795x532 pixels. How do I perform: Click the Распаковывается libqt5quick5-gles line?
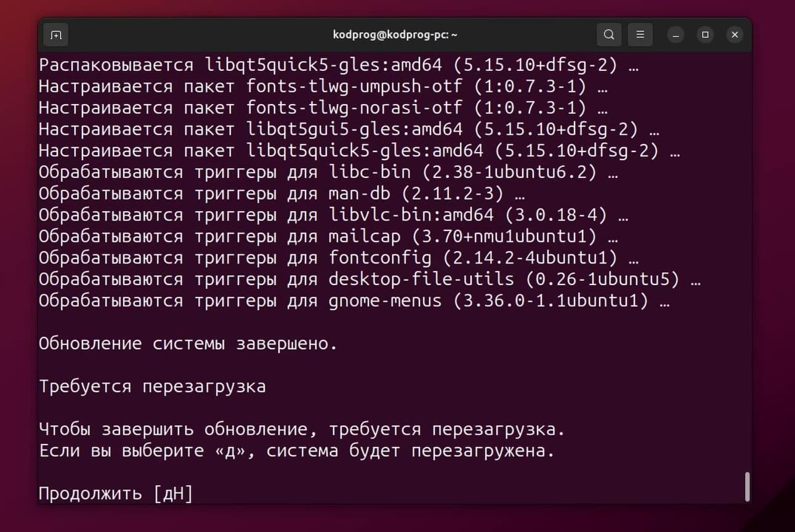pos(339,65)
